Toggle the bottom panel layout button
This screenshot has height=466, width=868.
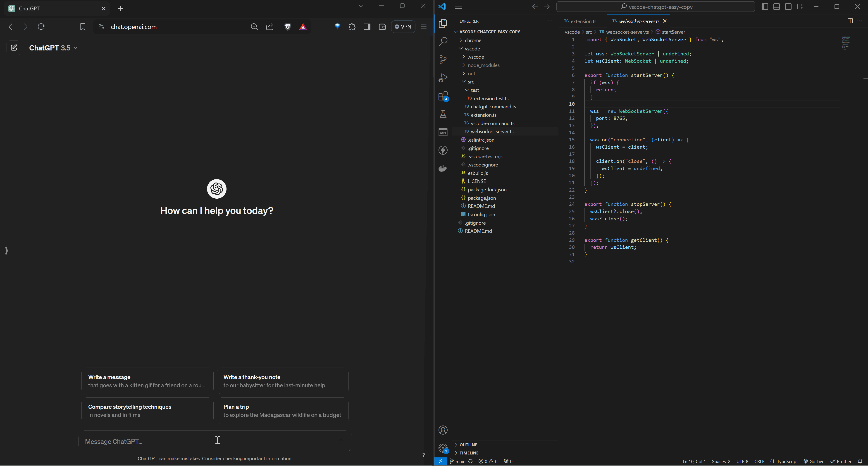[x=776, y=7]
